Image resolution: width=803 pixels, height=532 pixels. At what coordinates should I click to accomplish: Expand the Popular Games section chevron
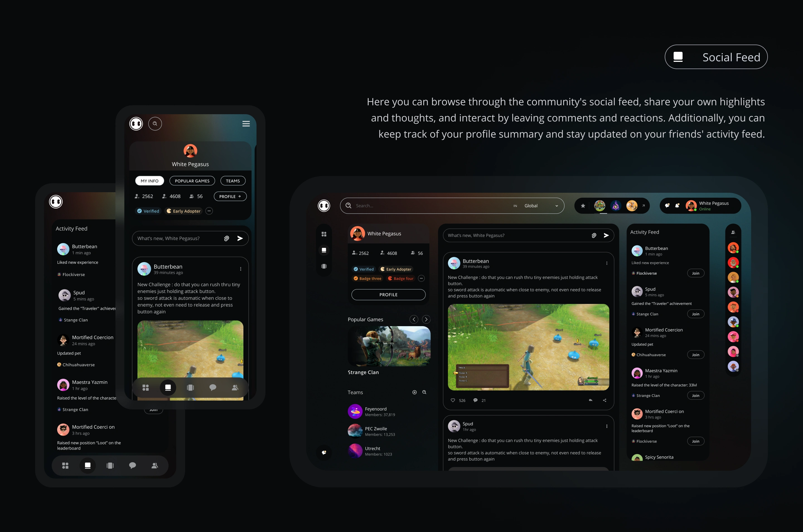[x=427, y=319]
